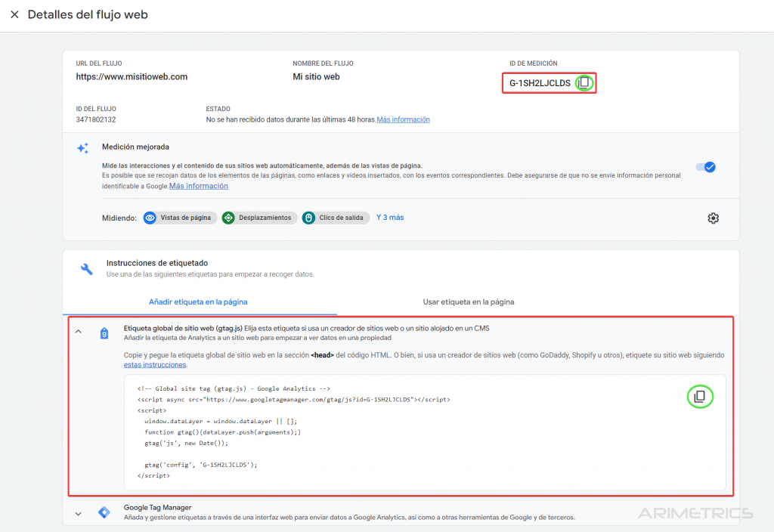Screen dimensions: 774x532
Task: Open Más información link next to status
Action: pyautogui.click(x=403, y=119)
